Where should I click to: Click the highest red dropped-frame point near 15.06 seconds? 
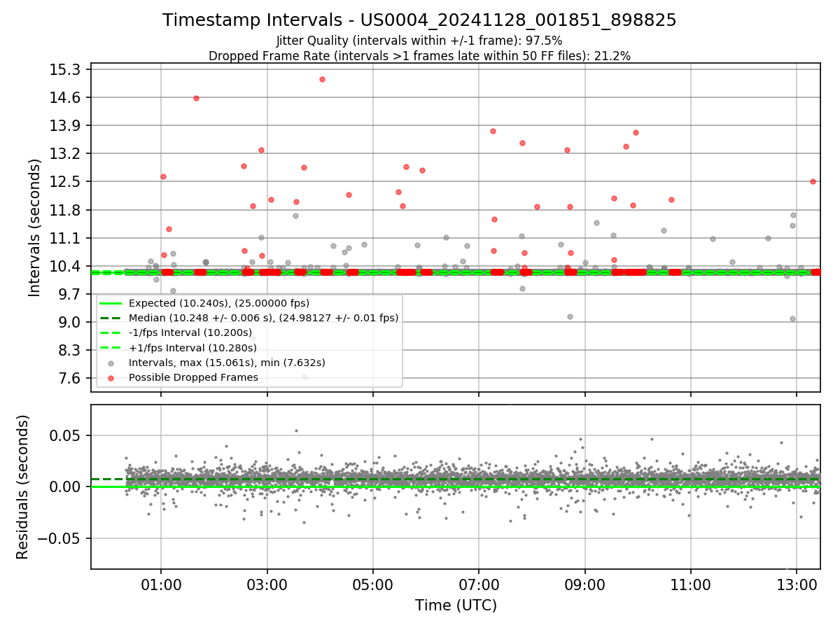(322, 79)
